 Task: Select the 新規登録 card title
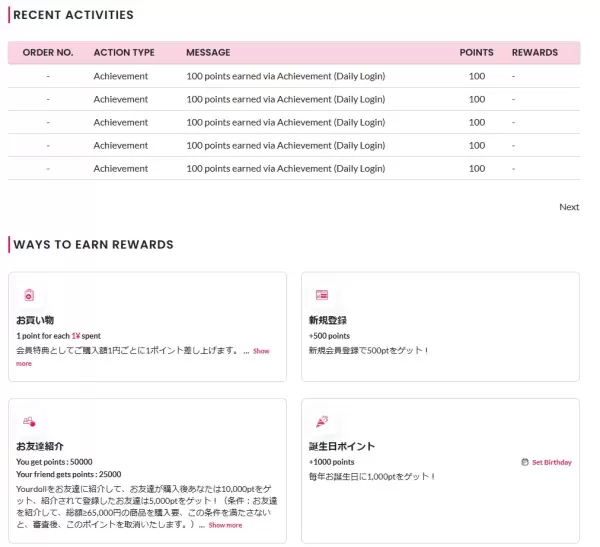[x=328, y=320]
